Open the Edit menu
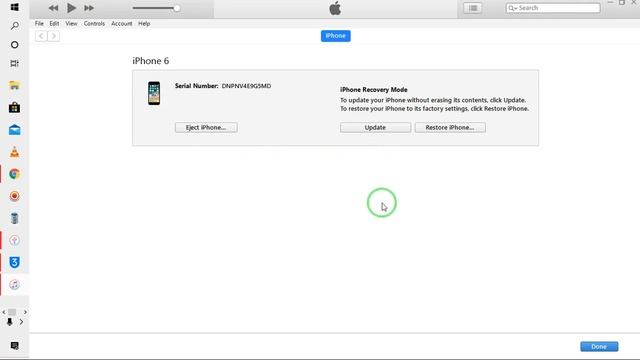 tap(54, 24)
